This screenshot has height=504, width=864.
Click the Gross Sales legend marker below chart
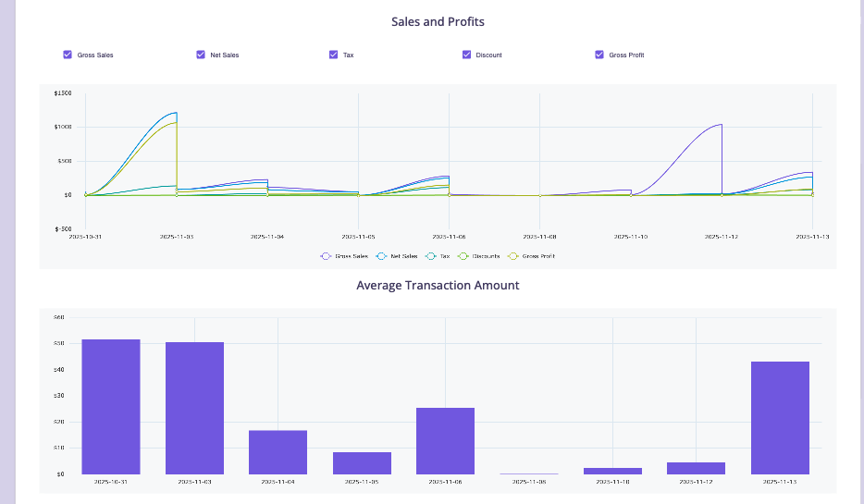click(x=326, y=256)
